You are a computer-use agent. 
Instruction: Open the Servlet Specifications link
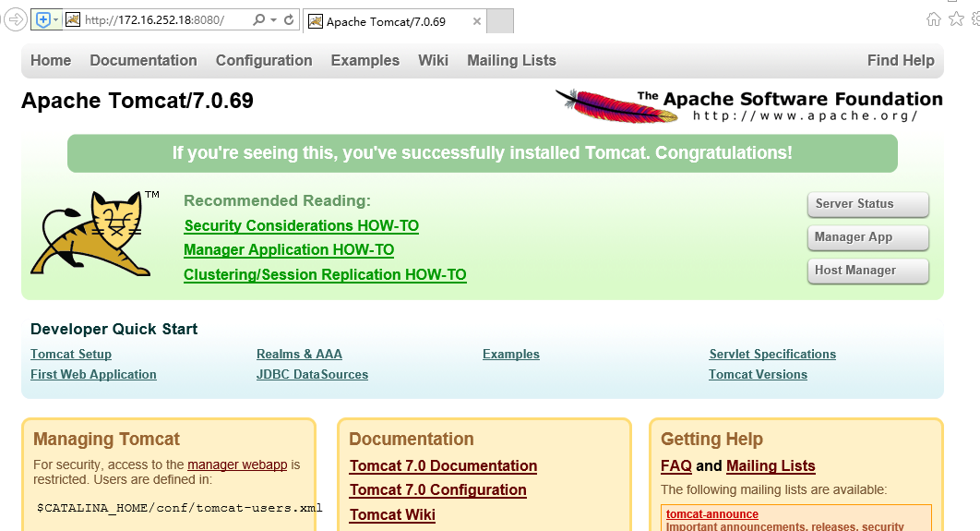(772, 354)
